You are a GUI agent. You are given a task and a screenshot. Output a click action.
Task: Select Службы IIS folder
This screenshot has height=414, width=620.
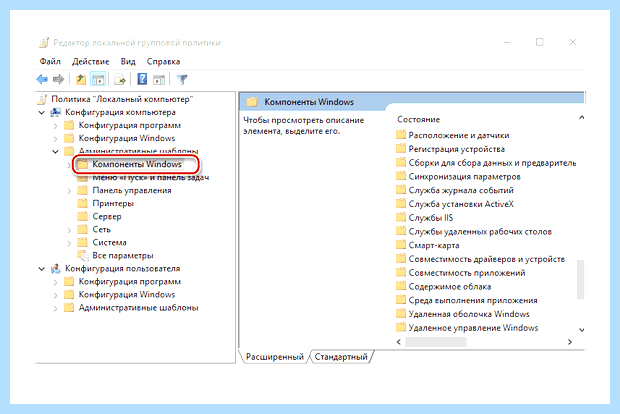[x=431, y=218]
